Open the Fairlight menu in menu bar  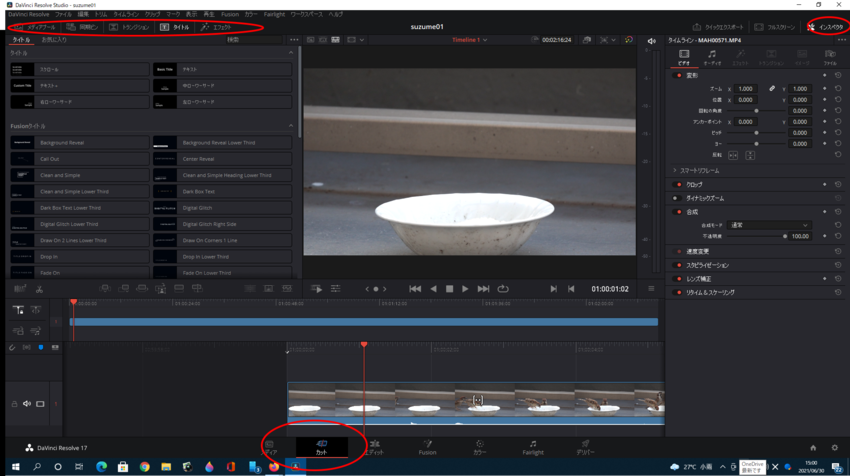274,15
